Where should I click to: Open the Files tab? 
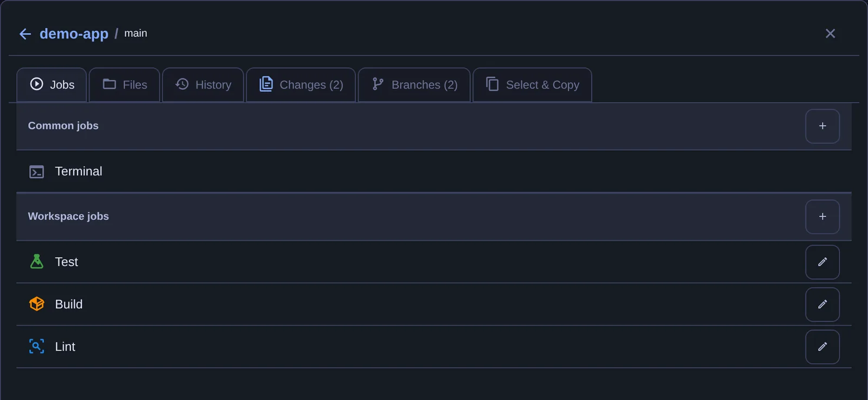[125, 85]
